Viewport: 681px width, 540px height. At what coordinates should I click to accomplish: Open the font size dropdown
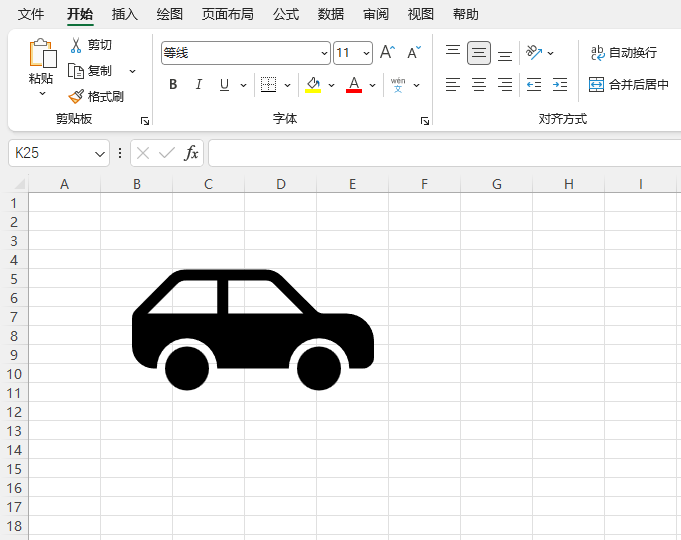coord(366,53)
